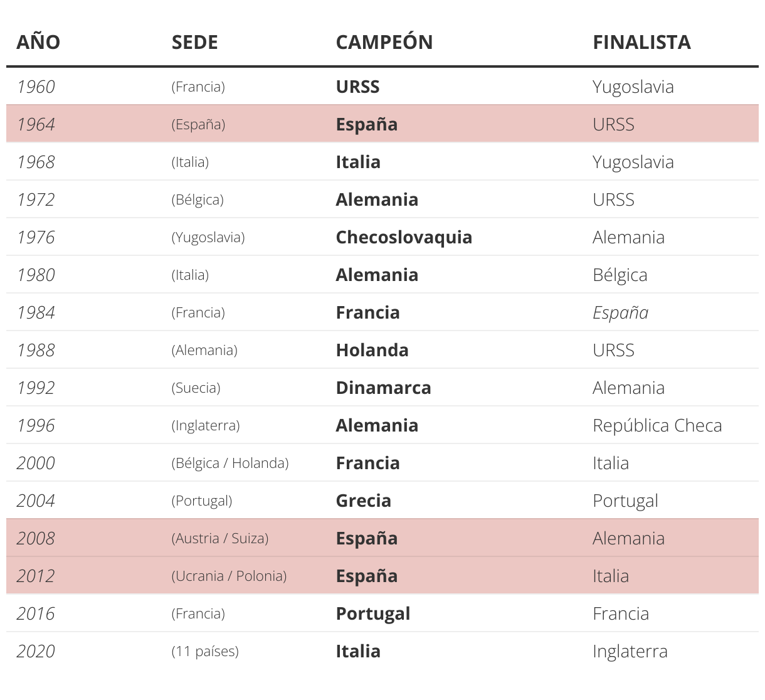Click finalist Inglaterra in the 2020 row
The image size is (765, 700).
pos(630,651)
